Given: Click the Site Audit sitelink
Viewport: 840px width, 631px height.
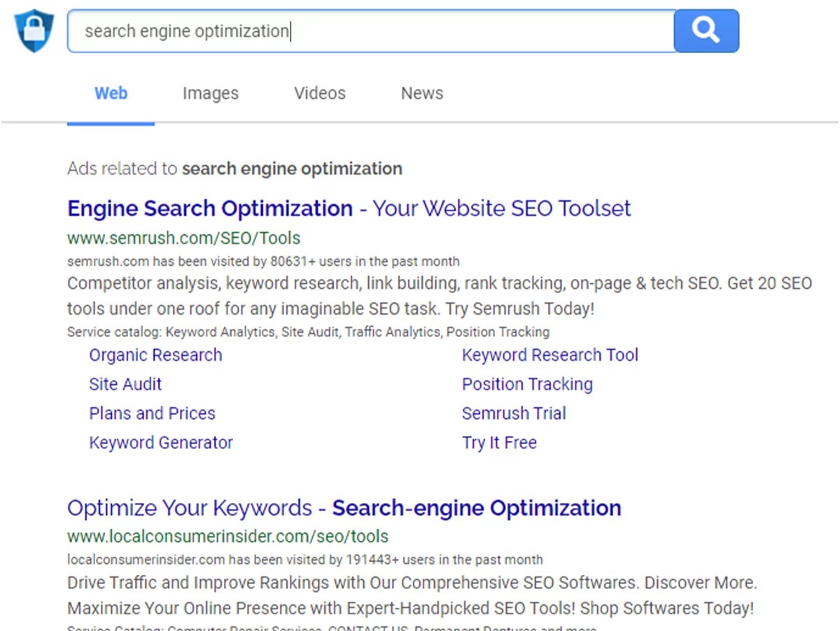Looking at the screenshot, I should click(125, 384).
